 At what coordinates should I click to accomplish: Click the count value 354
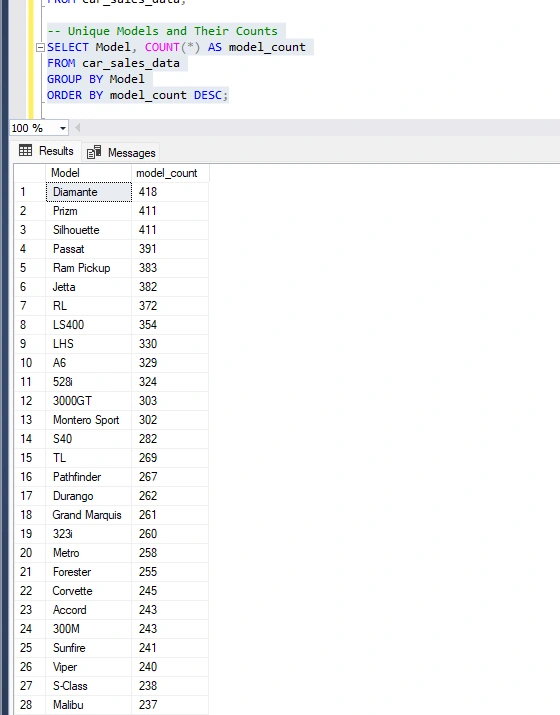pyautogui.click(x=170, y=325)
